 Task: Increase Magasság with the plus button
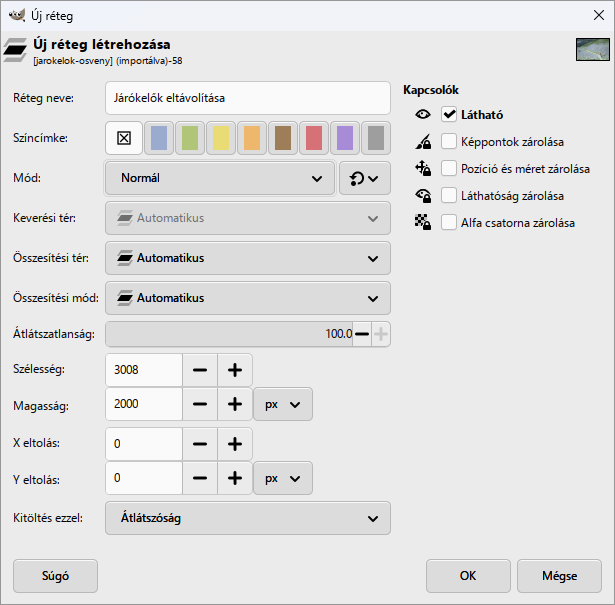pyautogui.click(x=235, y=404)
